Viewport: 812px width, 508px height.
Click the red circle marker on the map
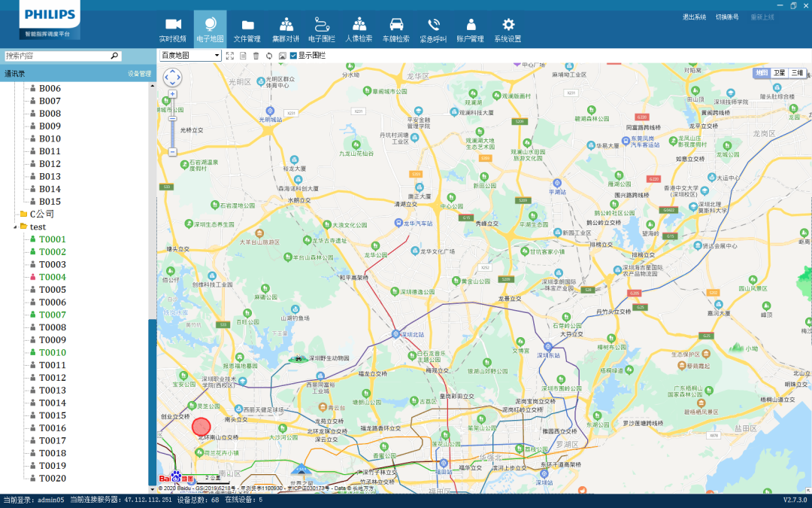(201, 427)
